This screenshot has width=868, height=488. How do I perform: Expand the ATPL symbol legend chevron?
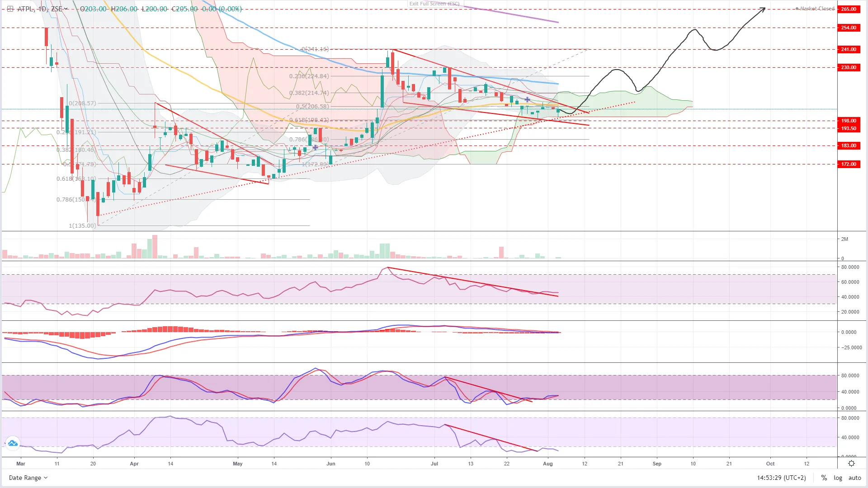click(66, 9)
